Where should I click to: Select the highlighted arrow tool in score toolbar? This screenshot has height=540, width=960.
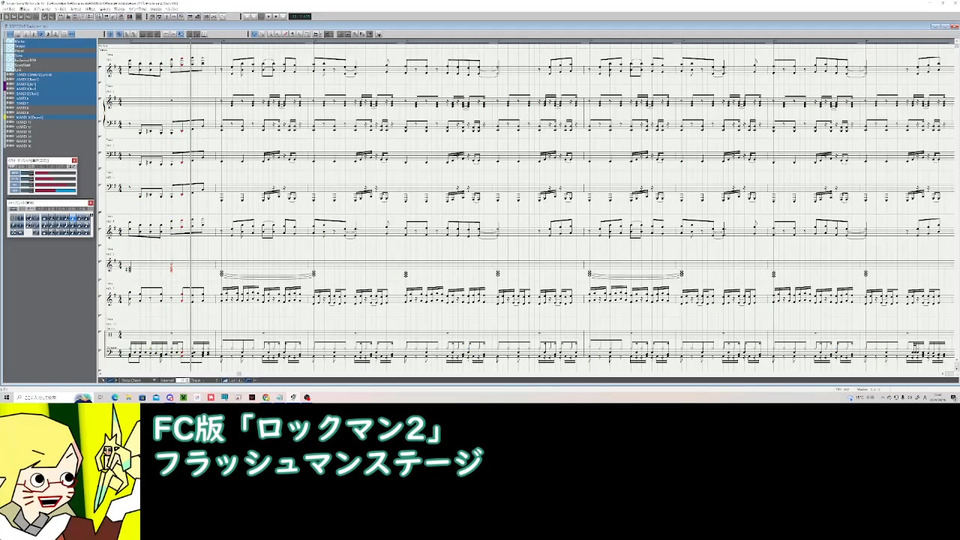click(254, 34)
